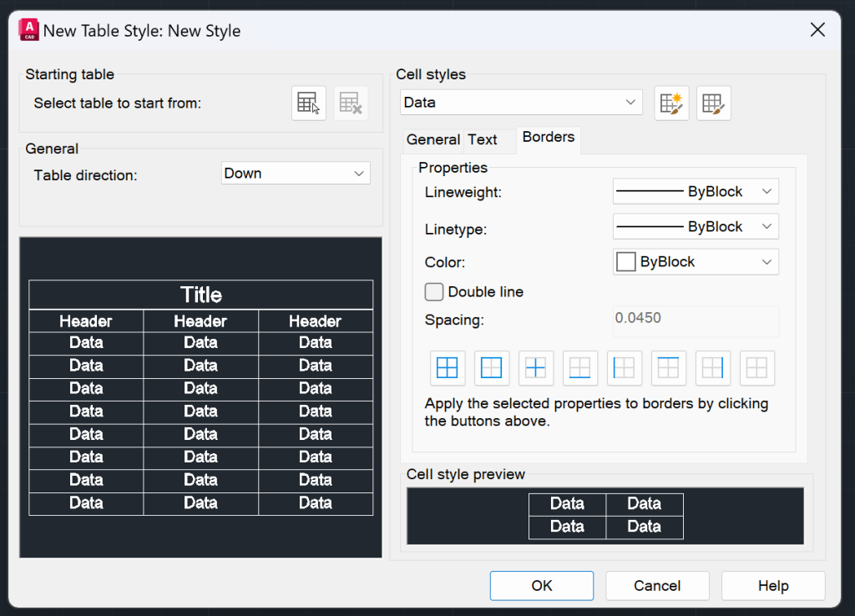Open the Data cell styles dropdown

click(521, 103)
